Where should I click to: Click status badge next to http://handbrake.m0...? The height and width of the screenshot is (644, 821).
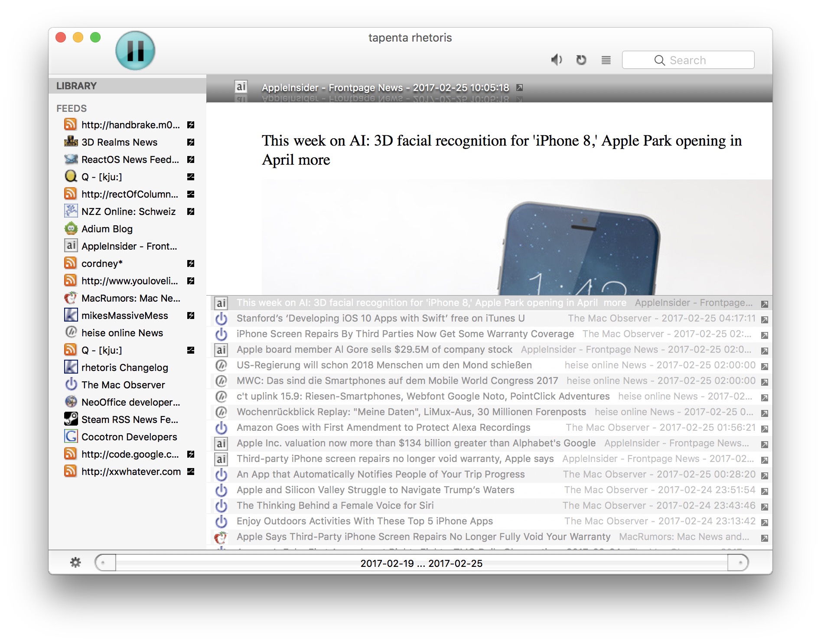tap(191, 125)
